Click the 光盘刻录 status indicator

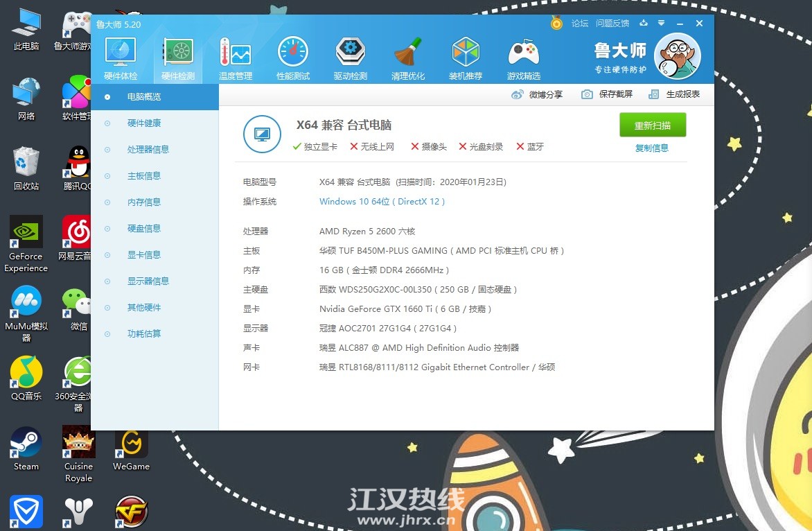coord(481,146)
